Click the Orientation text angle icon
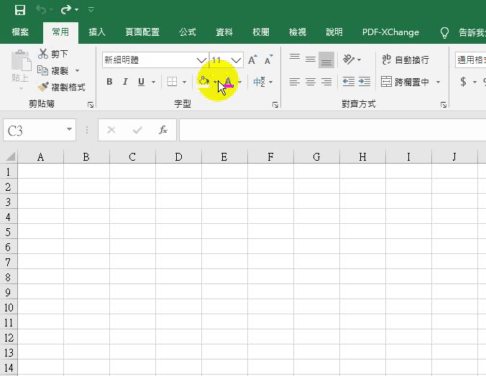This screenshot has width=486, height=376. click(x=349, y=60)
